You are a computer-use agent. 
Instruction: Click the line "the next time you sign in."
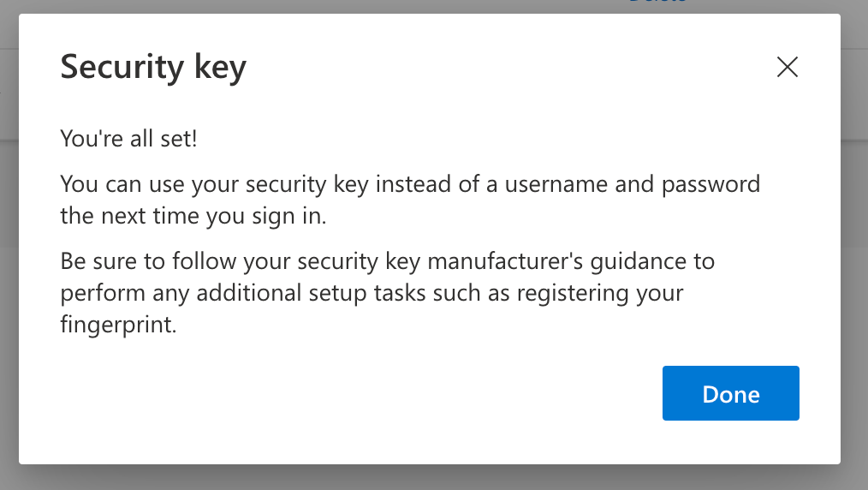coord(193,216)
